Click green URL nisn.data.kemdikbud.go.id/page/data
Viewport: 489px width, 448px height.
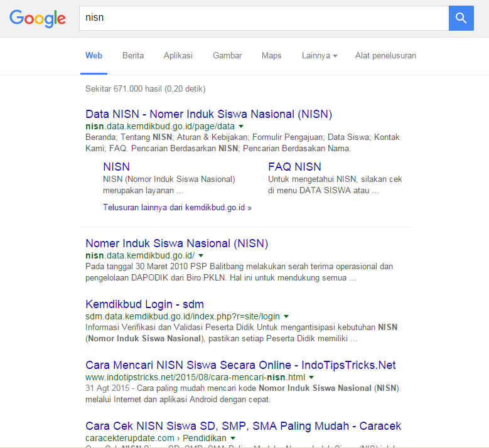click(160, 126)
